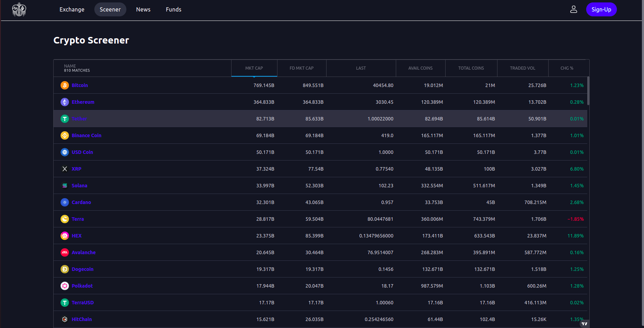Sort by TRADED VOL column
This screenshot has width=644, height=328.
click(x=523, y=68)
